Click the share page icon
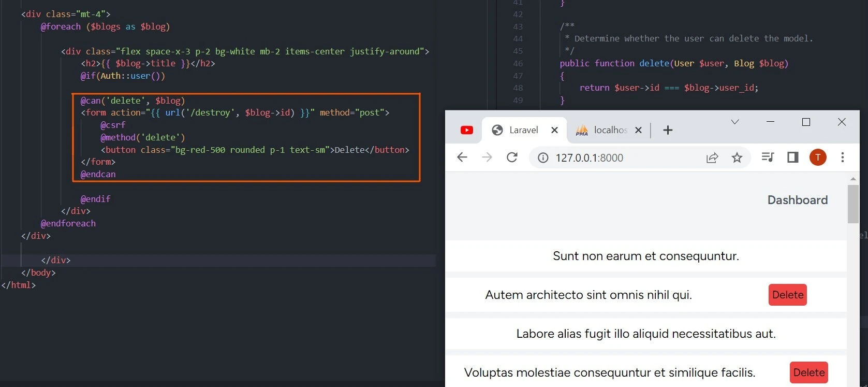The width and height of the screenshot is (868, 387). (712, 158)
